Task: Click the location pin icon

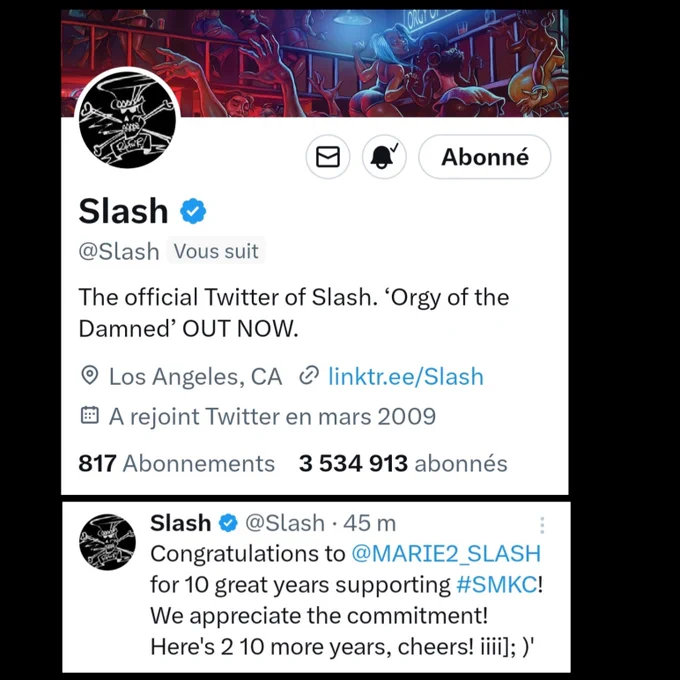Action: (90, 376)
